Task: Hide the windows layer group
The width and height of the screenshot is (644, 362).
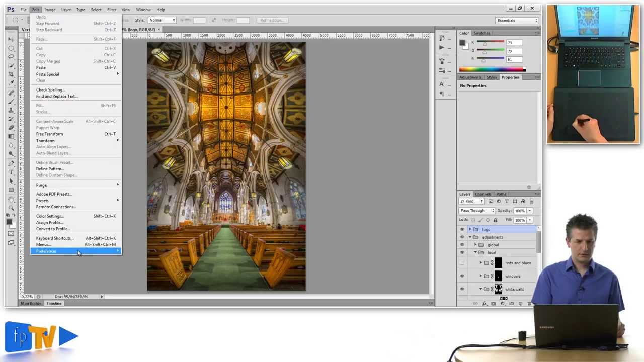Action: (462, 276)
